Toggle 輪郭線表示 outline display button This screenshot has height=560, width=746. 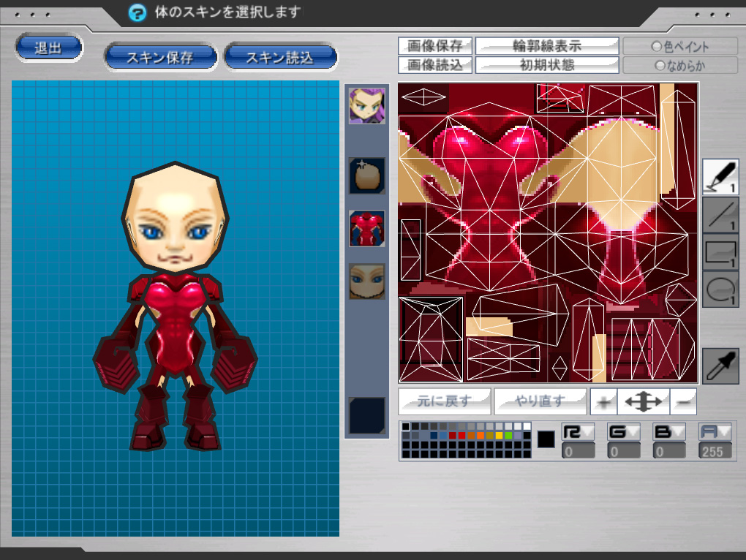pyautogui.click(x=547, y=45)
